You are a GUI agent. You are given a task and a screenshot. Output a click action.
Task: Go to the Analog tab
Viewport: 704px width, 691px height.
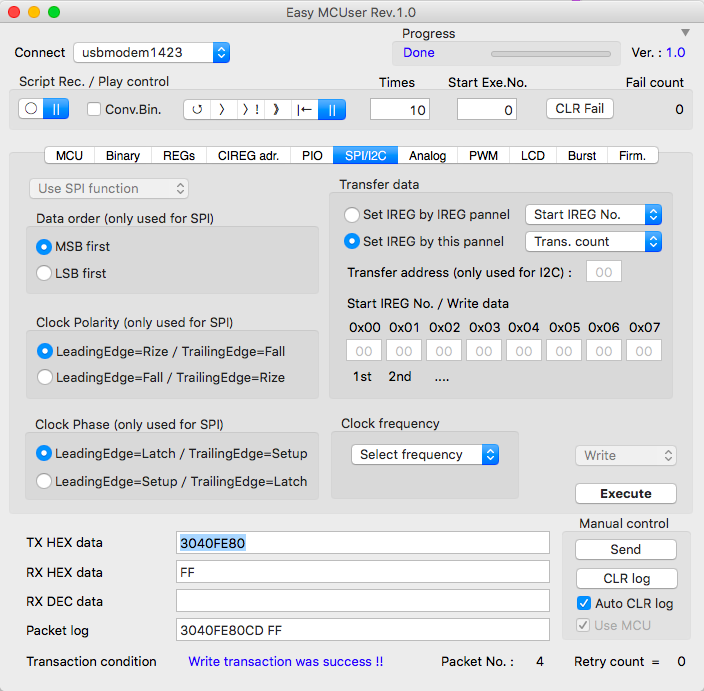pos(427,155)
